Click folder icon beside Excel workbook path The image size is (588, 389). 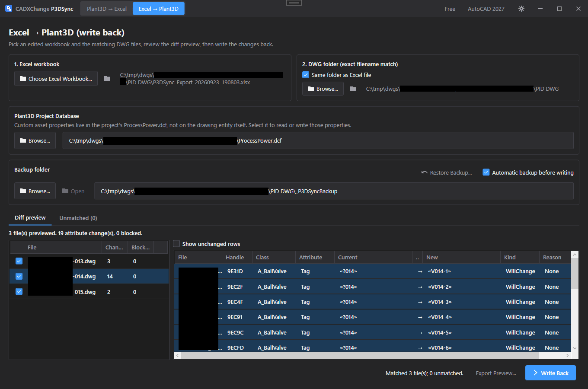click(x=107, y=79)
